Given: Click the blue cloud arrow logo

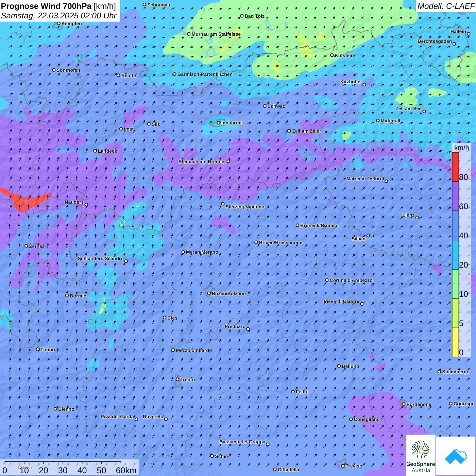Looking at the screenshot, I should 456,456.
